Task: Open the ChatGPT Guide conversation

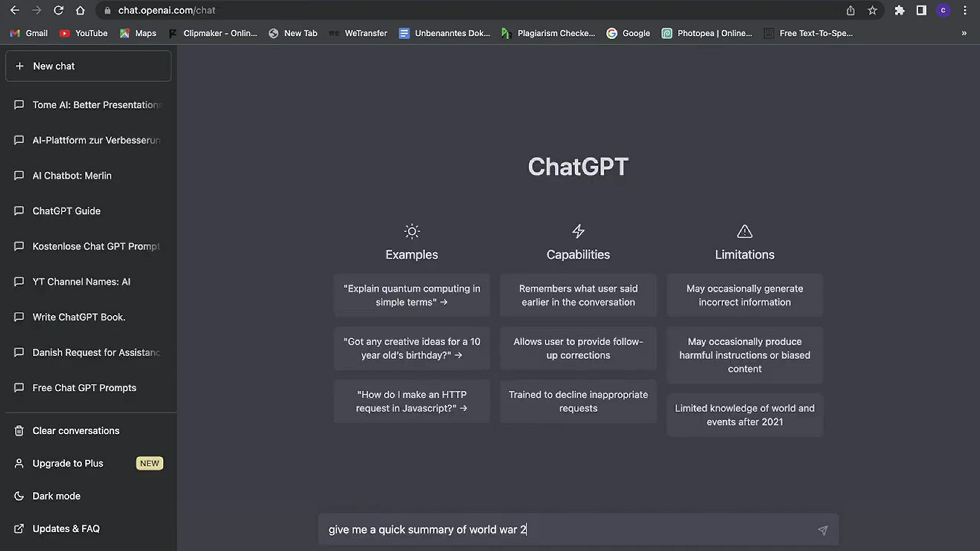Action: pyautogui.click(x=66, y=211)
